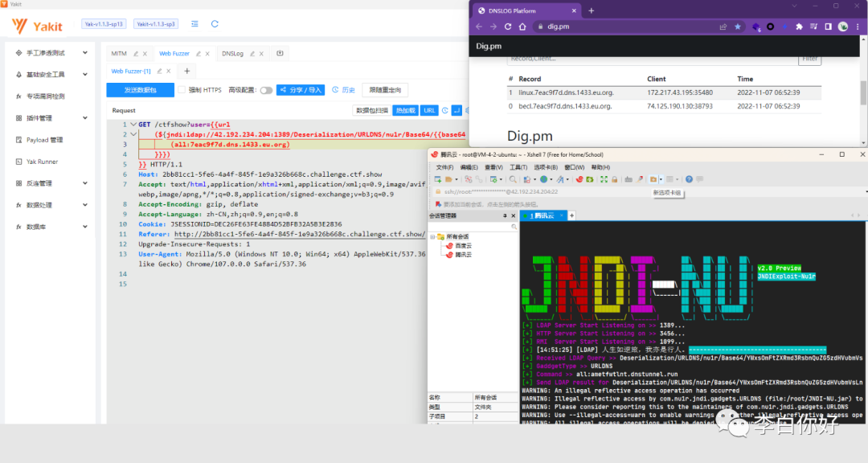This screenshot has height=463, width=868.
Task: Open the Xshell 文件(F) menu
Action: (x=444, y=167)
